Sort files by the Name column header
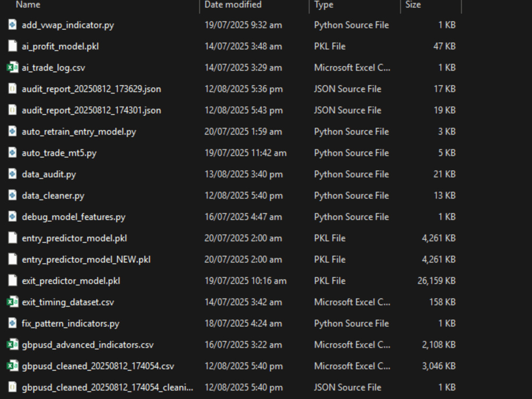The image size is (532, 399). tap(28, 5)
